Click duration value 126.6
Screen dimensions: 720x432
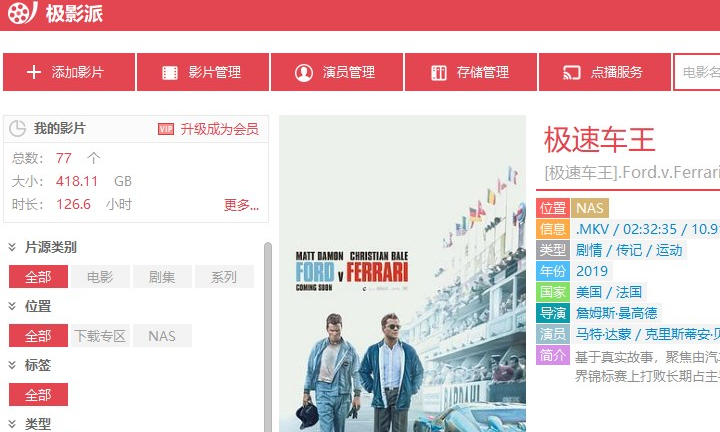click(73, 204)
